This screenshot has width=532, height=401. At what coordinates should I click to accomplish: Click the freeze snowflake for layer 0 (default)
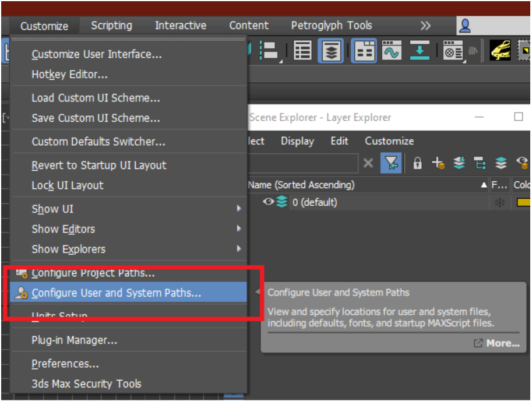499,203
